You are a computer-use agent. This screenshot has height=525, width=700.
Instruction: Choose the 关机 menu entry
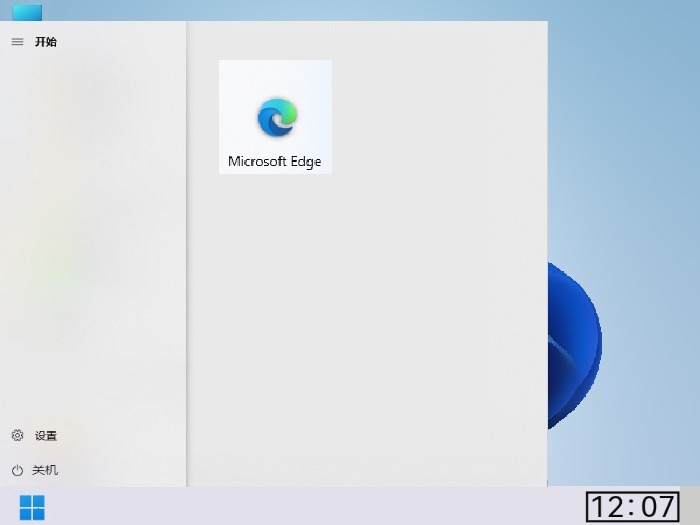45,470
